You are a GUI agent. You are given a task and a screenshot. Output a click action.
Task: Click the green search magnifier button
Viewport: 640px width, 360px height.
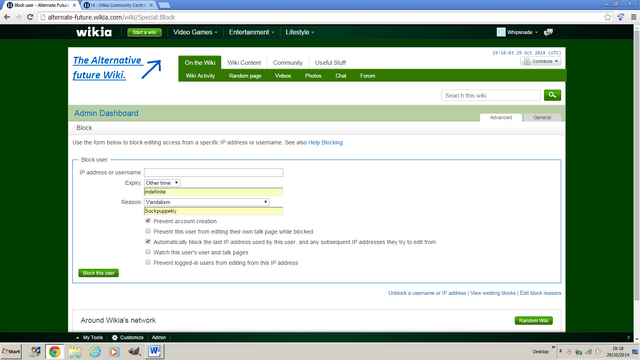(x=552, y=95)
